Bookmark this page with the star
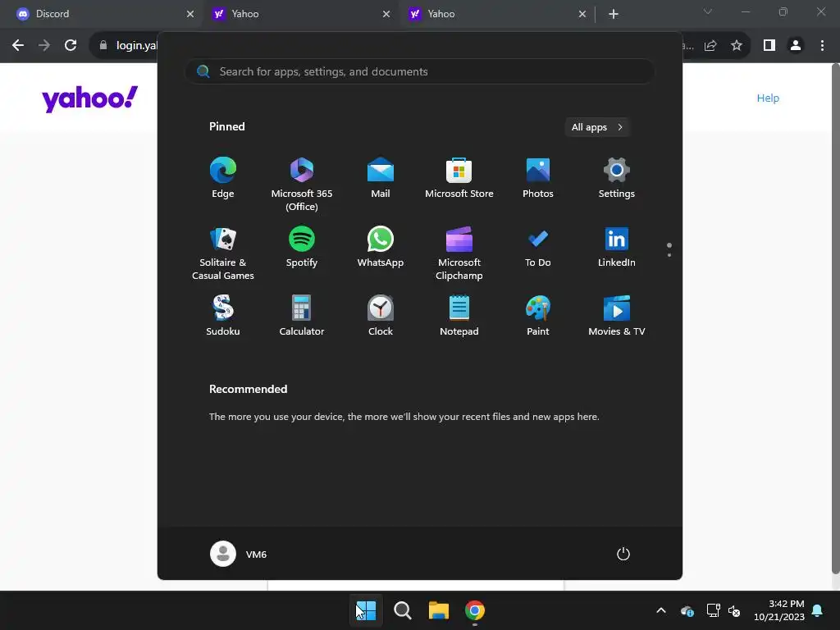840x630 pixels. [737, 46]
